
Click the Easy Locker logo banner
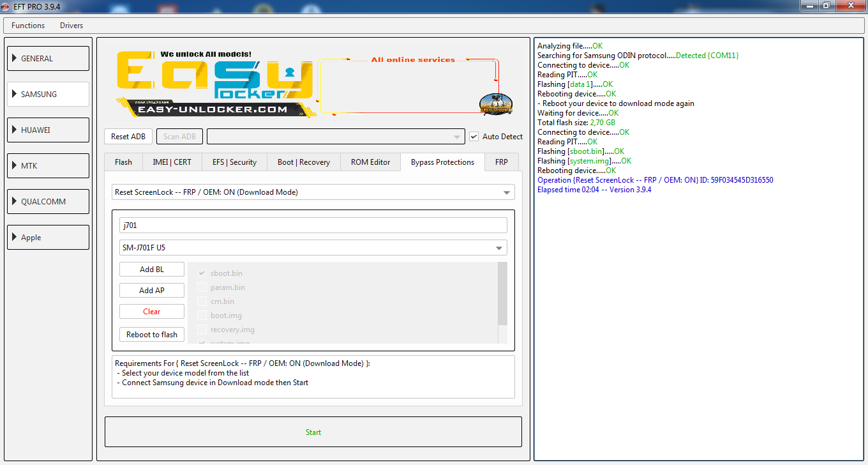[214, 84]
